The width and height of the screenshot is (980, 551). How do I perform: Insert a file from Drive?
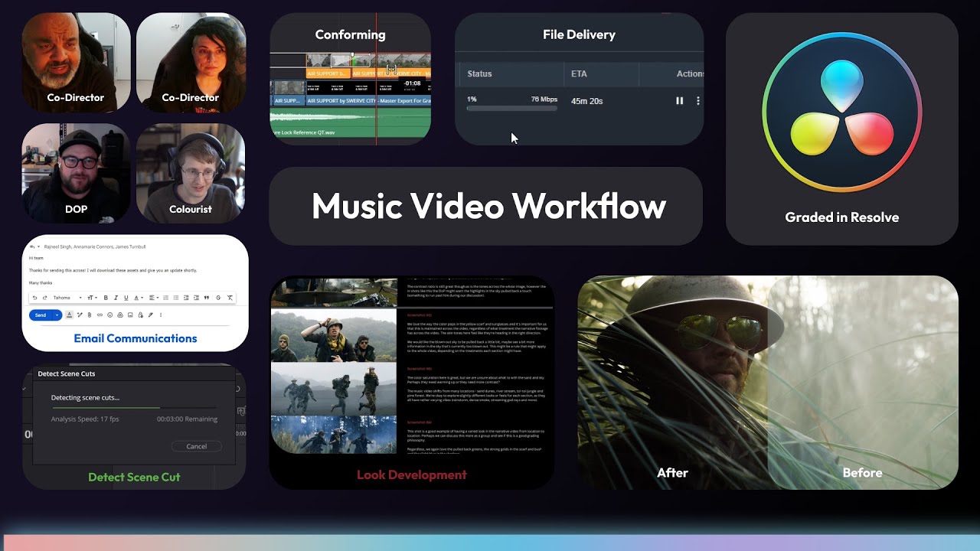120,315
